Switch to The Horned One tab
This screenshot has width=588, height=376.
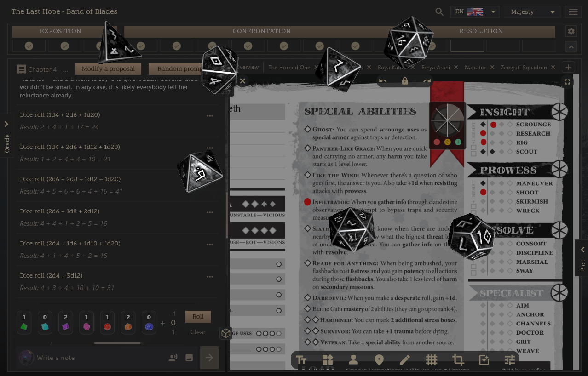click(x=289, y=67)
